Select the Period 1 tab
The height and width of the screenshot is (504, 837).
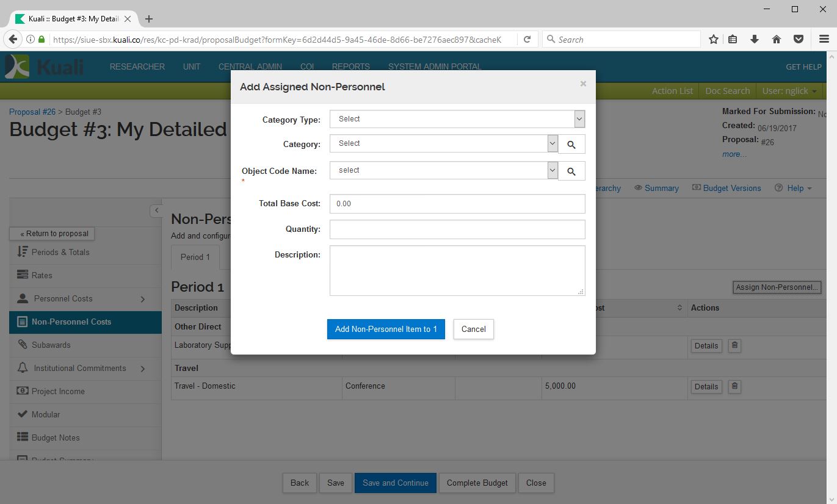click(x=195, y=257)
